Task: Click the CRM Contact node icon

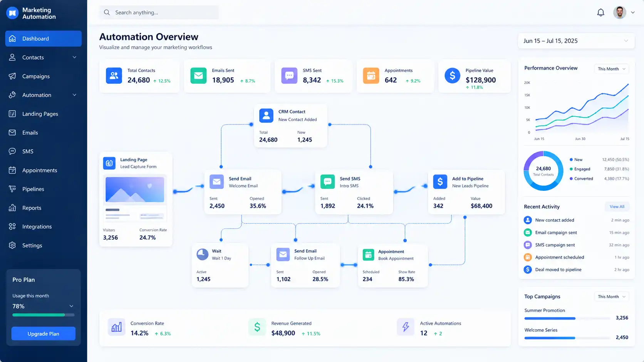Action: tap(266, 115)
